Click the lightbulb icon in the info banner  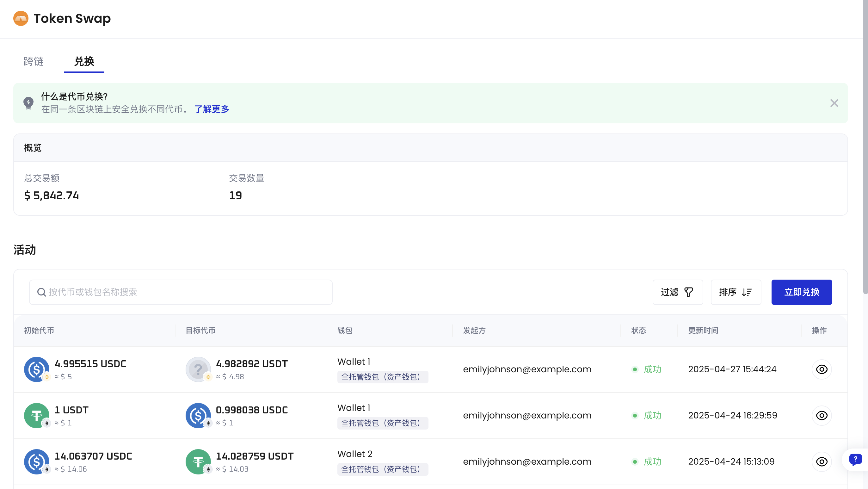tap(28, 103)
